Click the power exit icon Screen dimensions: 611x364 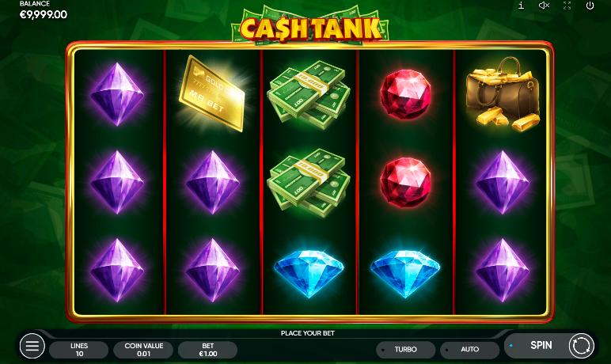click(590, 6)
